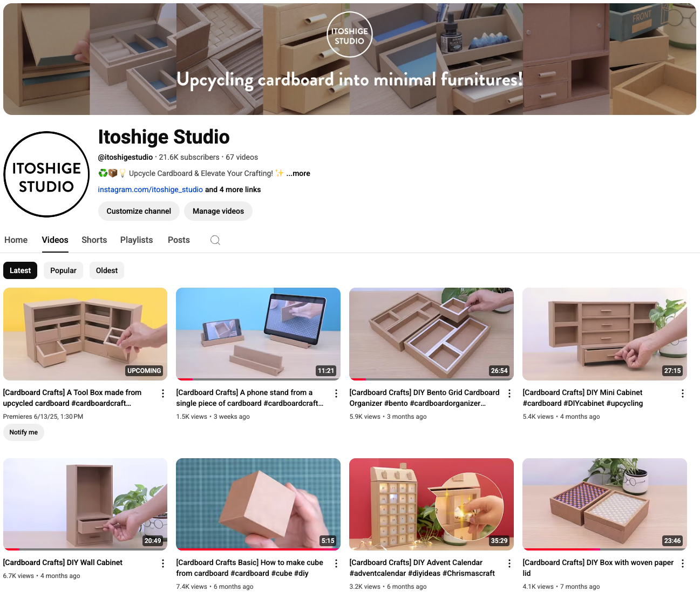The height and width of the screenshot is (598, 700).
Task: Click the Manage videos button
Action: click(219, 211)
